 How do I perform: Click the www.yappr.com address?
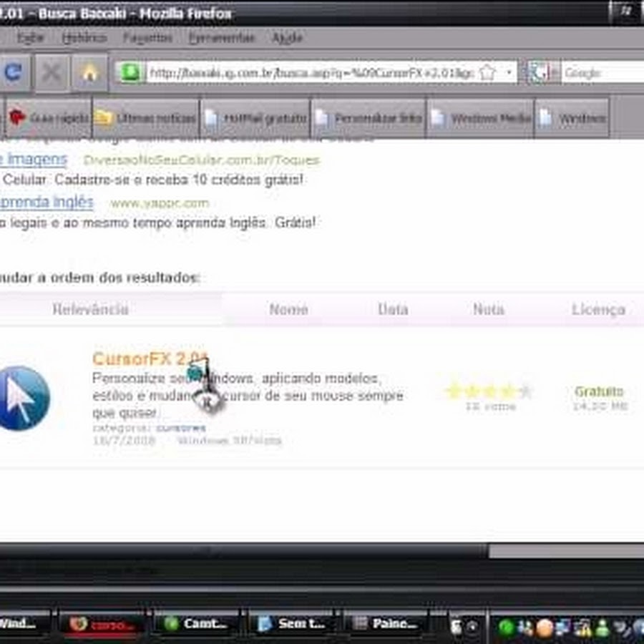pos(160,203)
